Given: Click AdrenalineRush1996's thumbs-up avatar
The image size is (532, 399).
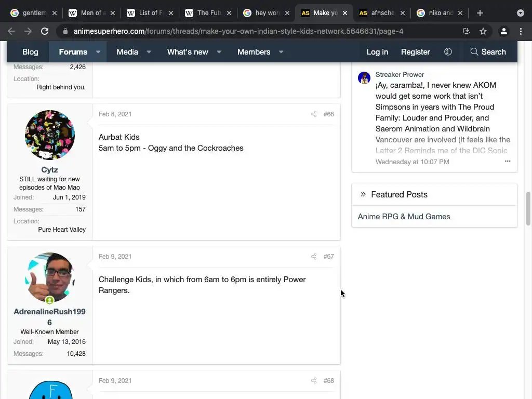Looking at the screenshot, I should point(50,277).
